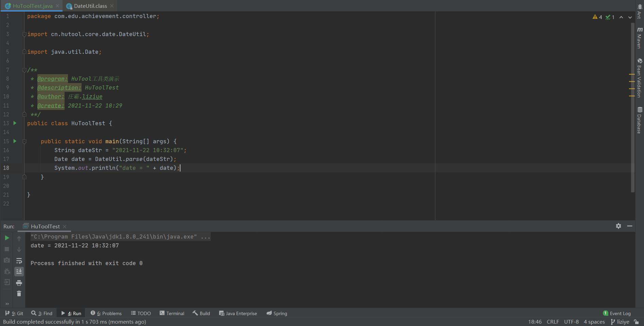This screenshot has width=644, height=326.
Task: Expand hidden tool buttons chevron
Action: pos(7,304)
